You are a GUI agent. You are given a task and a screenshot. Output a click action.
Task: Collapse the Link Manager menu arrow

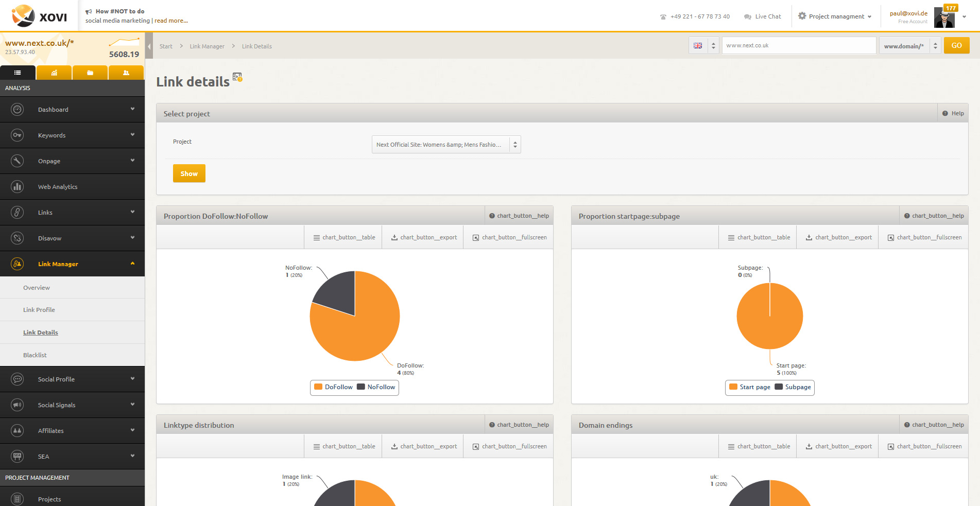pyautogui.click(x=132, y=264)
